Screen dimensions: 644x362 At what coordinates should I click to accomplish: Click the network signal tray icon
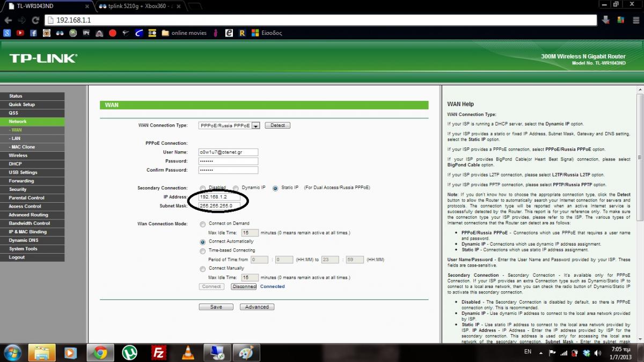[x=563, y=352]
